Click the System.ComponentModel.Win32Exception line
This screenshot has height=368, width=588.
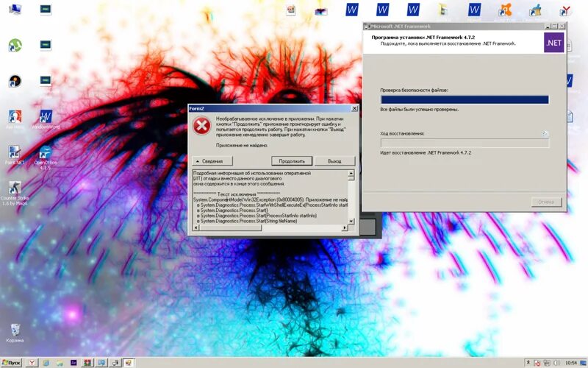tap(270, 199)
